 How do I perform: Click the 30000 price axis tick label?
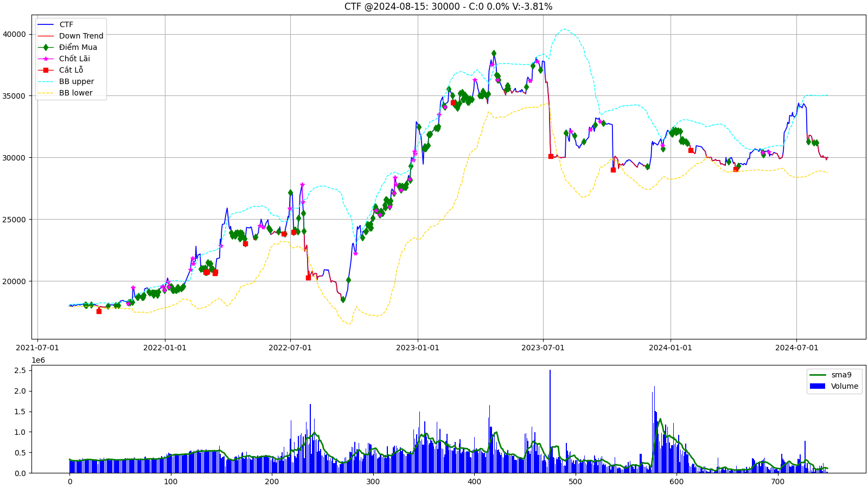point(14,158)
